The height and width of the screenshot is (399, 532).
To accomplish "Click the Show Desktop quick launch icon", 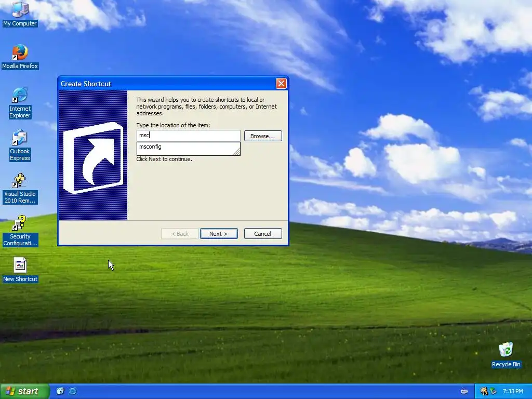I will point(60,391).
